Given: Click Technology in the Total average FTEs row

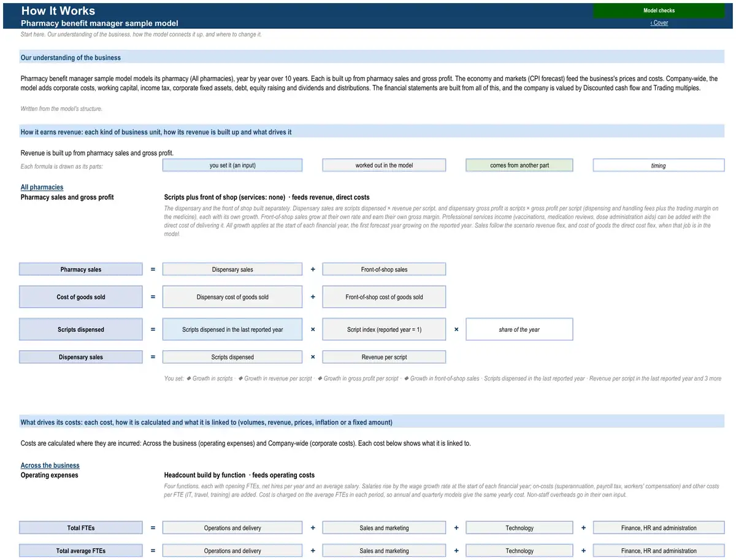Looking at the screenshot, I should tap(519, 551).
